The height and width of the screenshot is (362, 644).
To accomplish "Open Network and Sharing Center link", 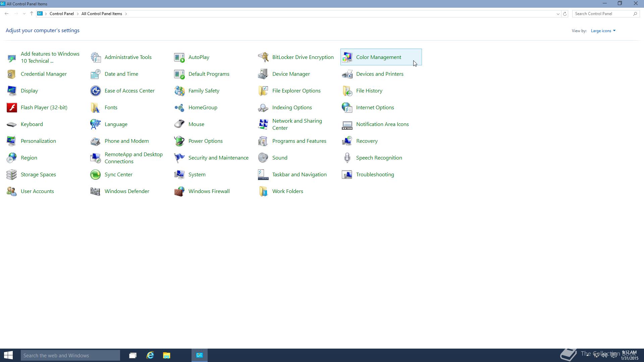I will pyautogui.click(x=297, y=124).
